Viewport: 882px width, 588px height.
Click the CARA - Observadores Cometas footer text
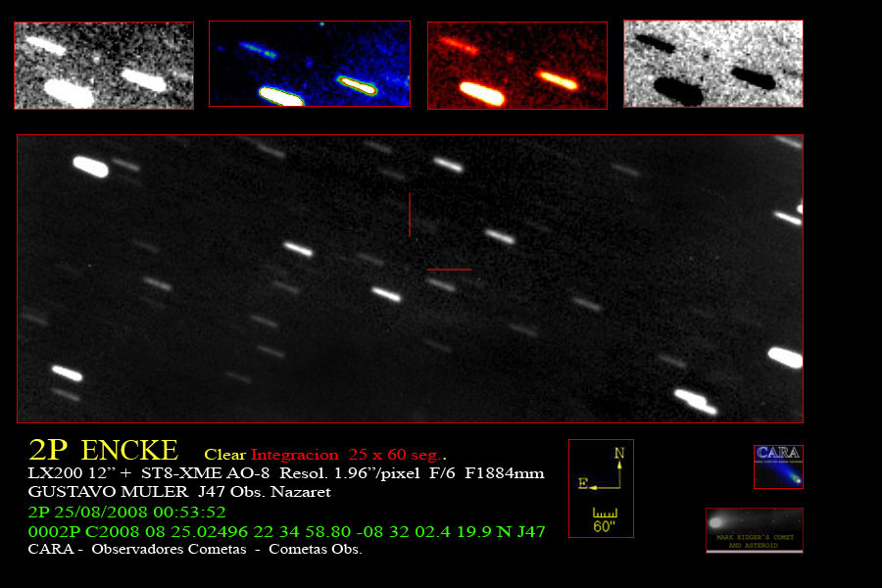(x=195, y=549)
